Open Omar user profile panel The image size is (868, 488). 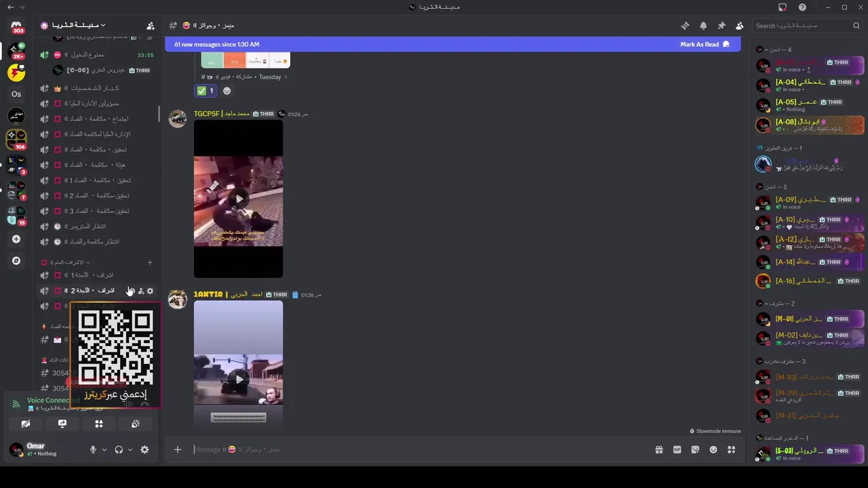tap(44, 449)
